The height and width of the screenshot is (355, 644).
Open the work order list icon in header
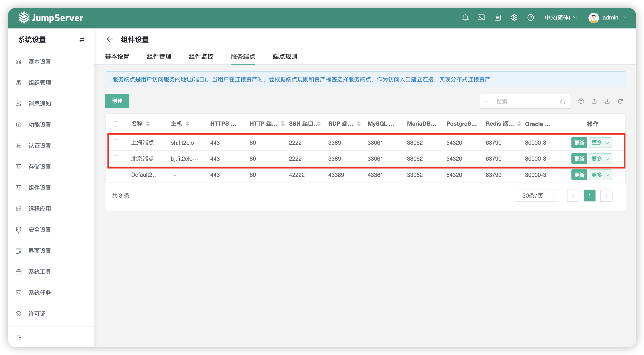[x=498, y=18]
